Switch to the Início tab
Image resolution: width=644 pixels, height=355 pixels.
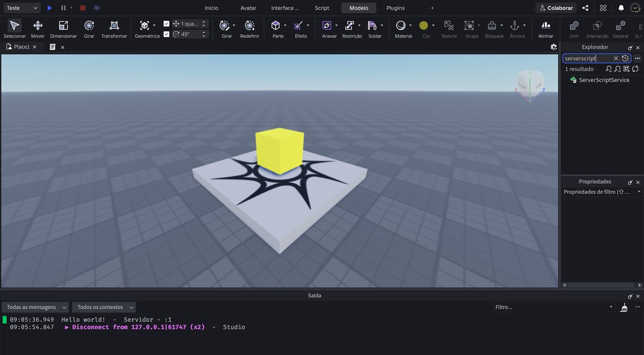pos(211,8)
